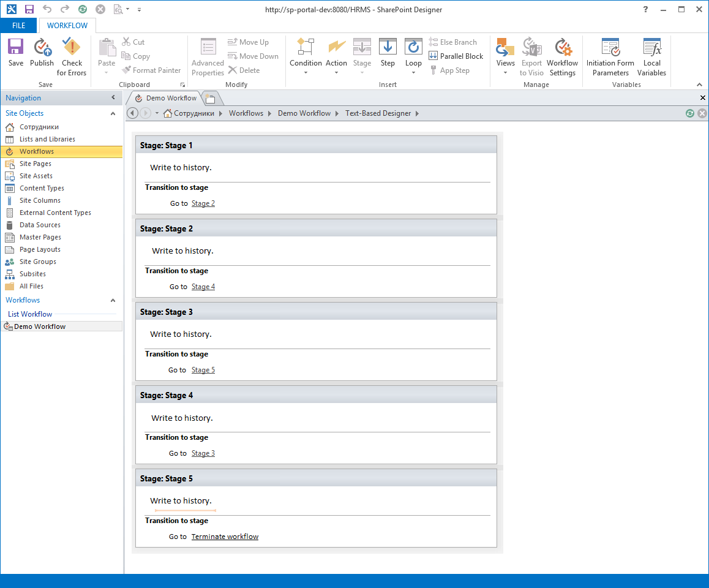Click the Redo arrow in title bar
This screenshot has height=588, width=709.
[x=65, y=9]
